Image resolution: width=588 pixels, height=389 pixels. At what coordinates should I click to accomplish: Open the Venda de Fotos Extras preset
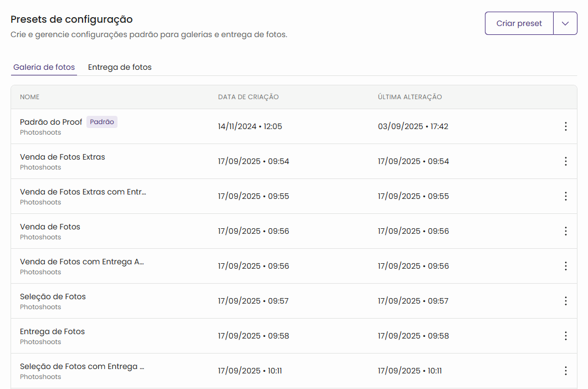point(63,157)
